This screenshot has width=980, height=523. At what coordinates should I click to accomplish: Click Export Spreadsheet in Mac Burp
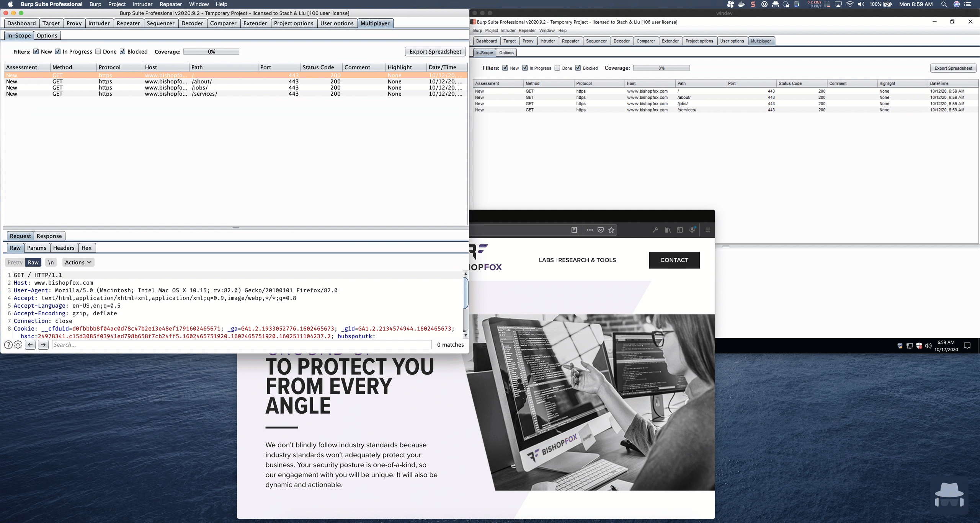click(435, 52)
